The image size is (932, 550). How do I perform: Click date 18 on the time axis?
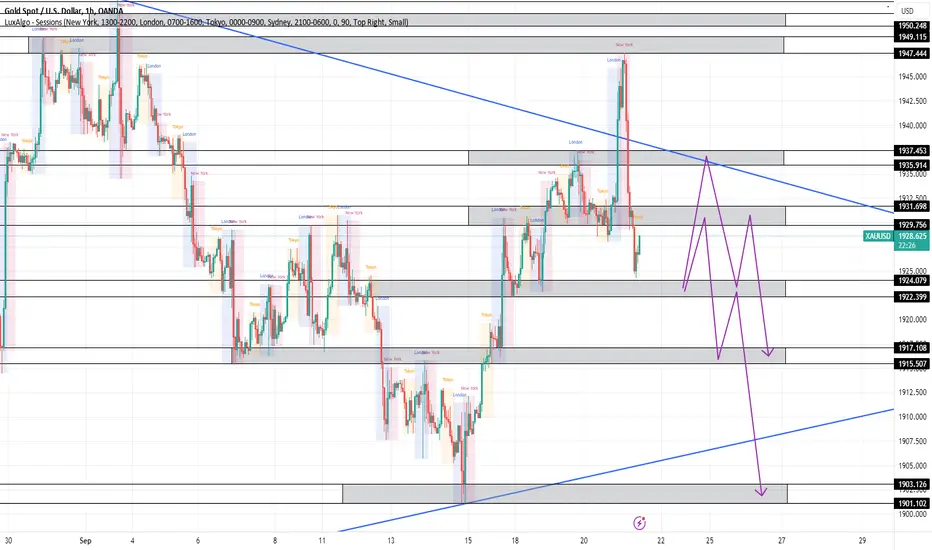pyautogui.click(x=515, y=541)
